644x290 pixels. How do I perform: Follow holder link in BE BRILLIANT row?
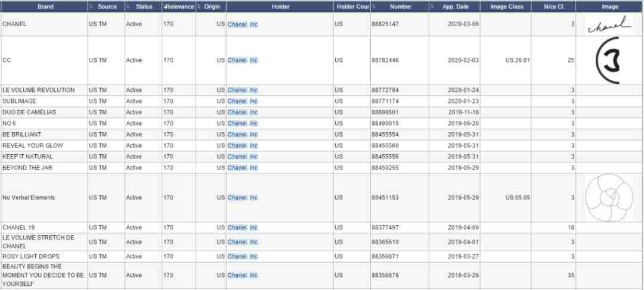[x=243, y=135]
